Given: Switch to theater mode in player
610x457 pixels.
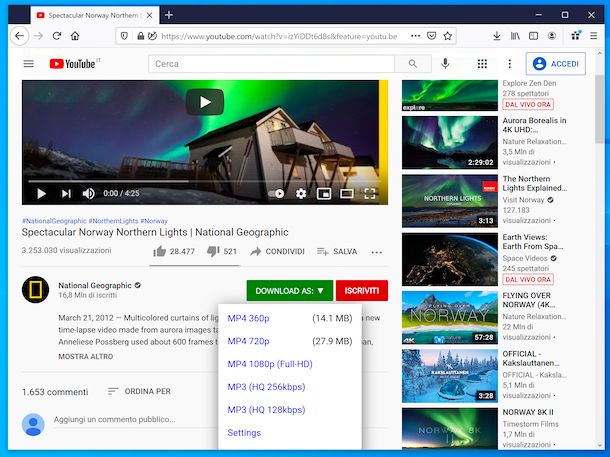Looking at the screenshot, I should [347, 193].
